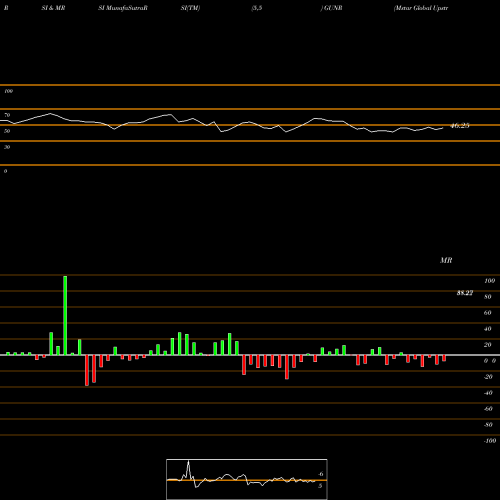Click the 'MR' panel title
Image resolution: width=500 pixels, height=500 pixels.
(x=446, y=260)
